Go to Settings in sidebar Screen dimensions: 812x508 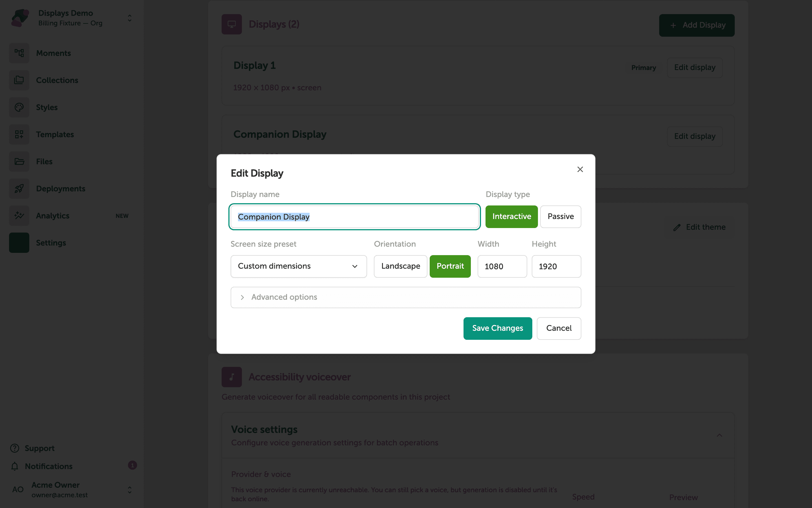coord(51,243)
